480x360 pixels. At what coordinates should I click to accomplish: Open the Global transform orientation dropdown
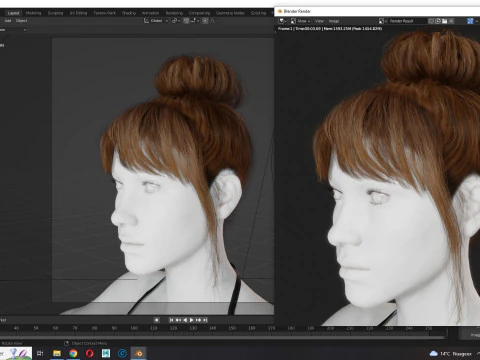coord(156,21)
